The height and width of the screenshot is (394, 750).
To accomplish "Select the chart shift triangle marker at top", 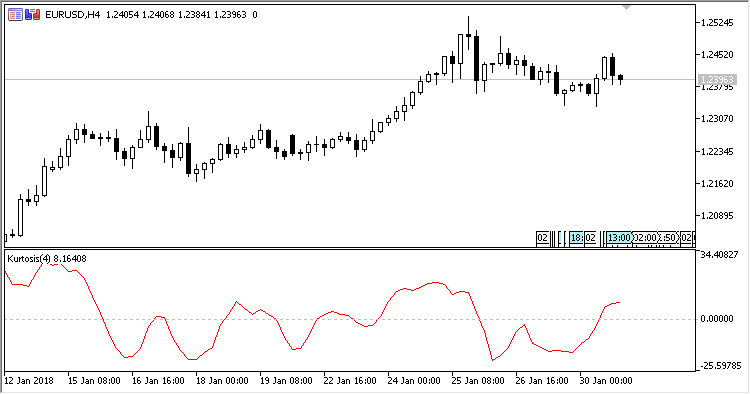I will pos(627,8).
